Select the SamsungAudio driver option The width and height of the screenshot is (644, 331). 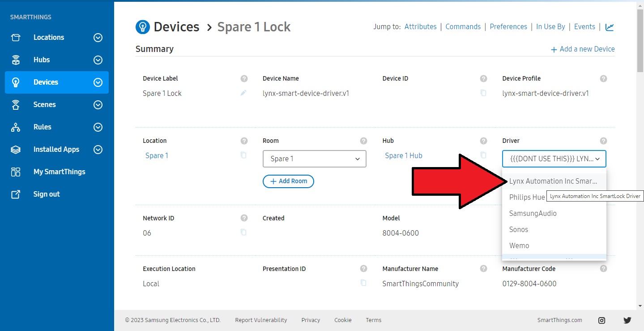554,214
